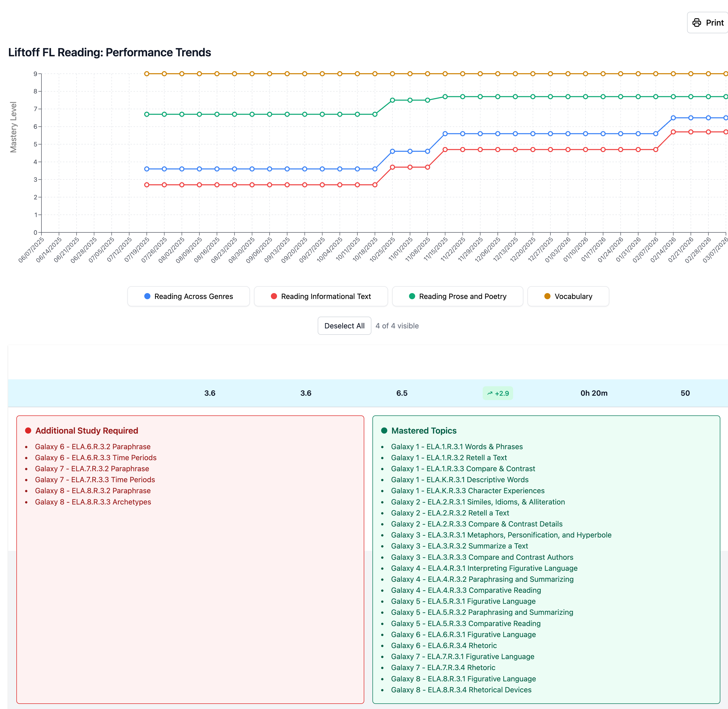
Task: Click the red Informational Text legend dot
Action: click(x=274, y=296)
